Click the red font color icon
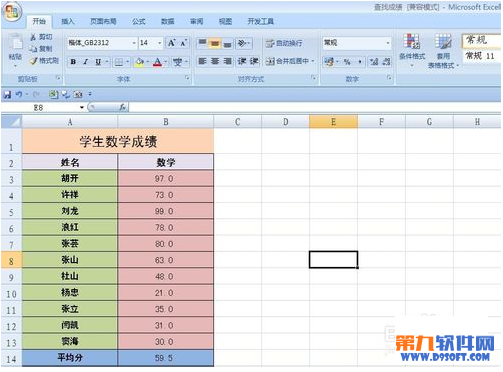 click(x=157, y=62)
